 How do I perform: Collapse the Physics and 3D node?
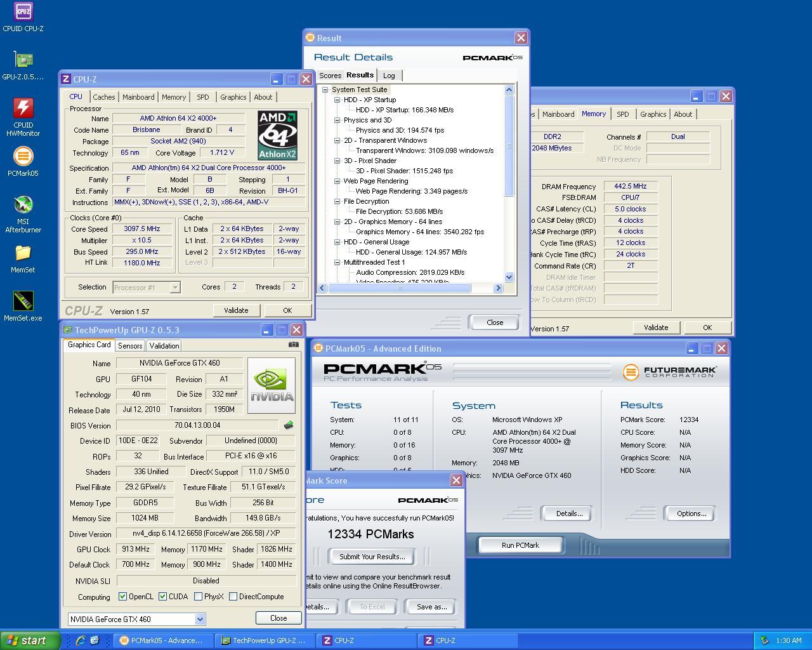pyautogui.click(x=337, y=120)
